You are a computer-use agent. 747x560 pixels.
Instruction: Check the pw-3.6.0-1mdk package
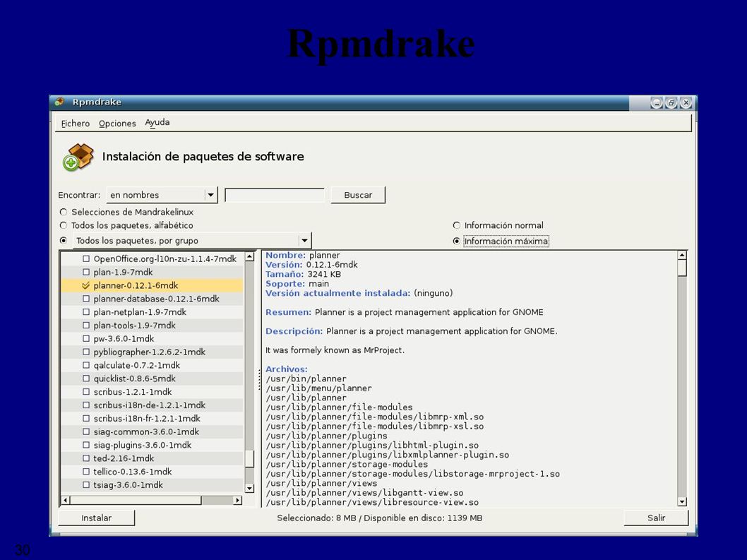click(x=85, y=339)
